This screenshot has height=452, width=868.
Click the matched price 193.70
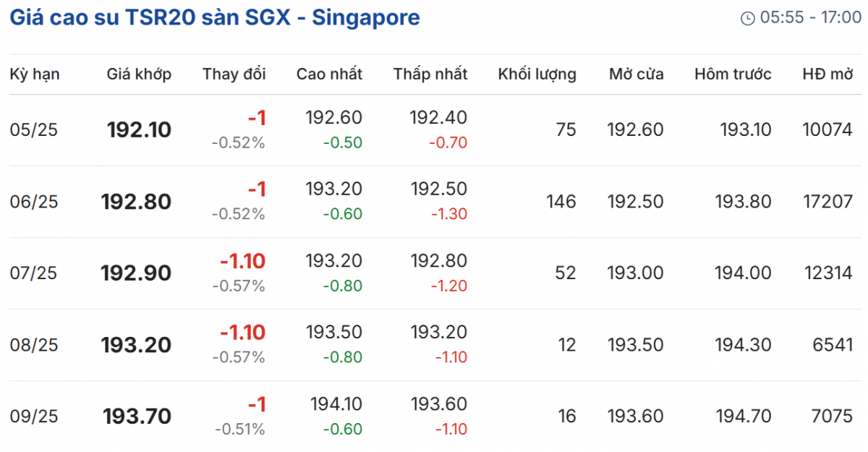137,417
